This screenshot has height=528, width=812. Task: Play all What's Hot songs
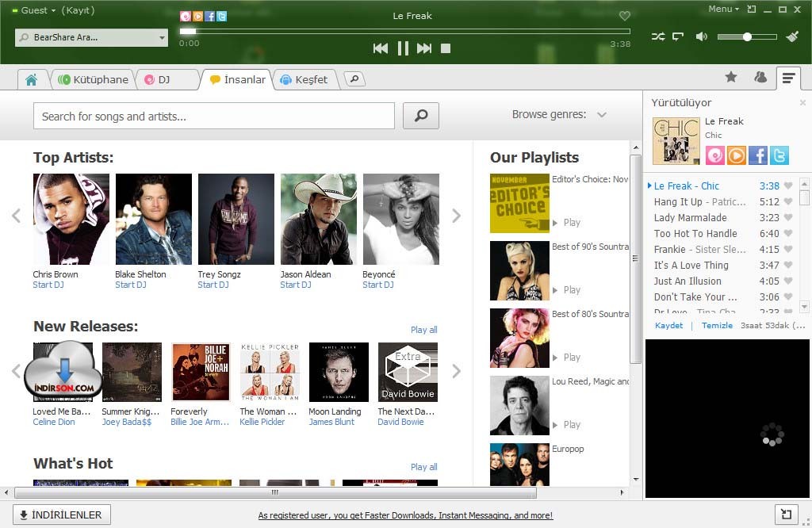(x=423, y=467)
